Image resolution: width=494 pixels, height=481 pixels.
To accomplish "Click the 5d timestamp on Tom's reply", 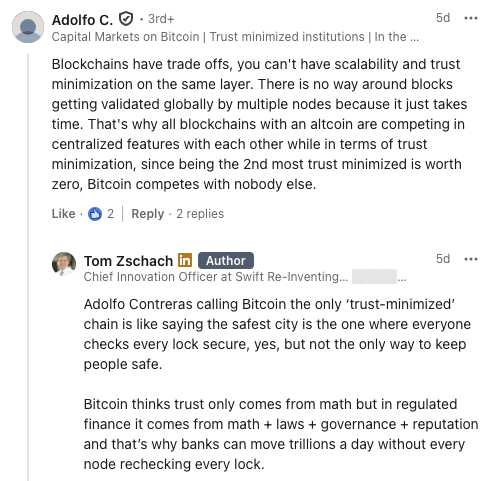I will (443, 259).
